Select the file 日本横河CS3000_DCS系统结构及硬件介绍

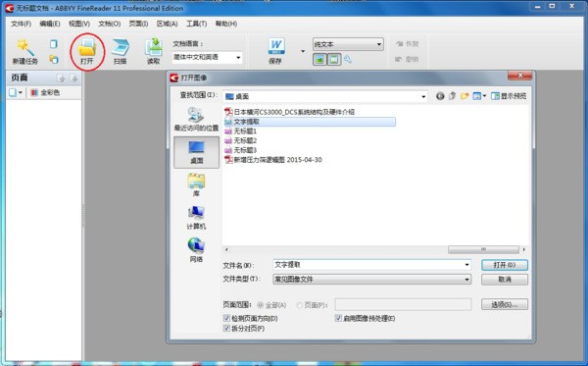[289, 112]
